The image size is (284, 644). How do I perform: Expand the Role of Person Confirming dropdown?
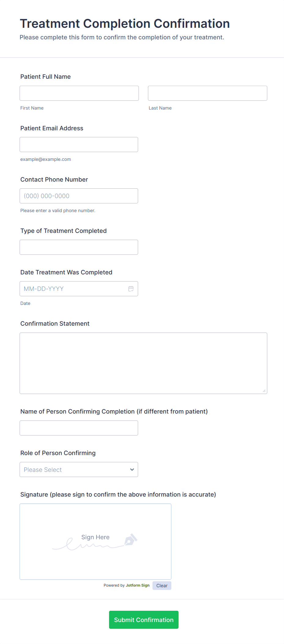coord(79,469)
